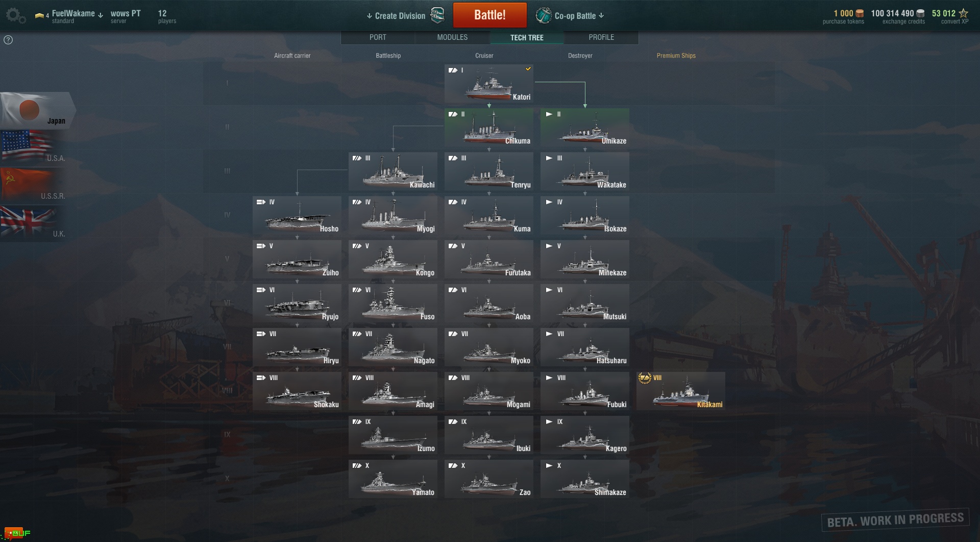The width and height of the screenshot is (980, 542).
Task: Click the help question mark icon
Action: pos(8,40)
